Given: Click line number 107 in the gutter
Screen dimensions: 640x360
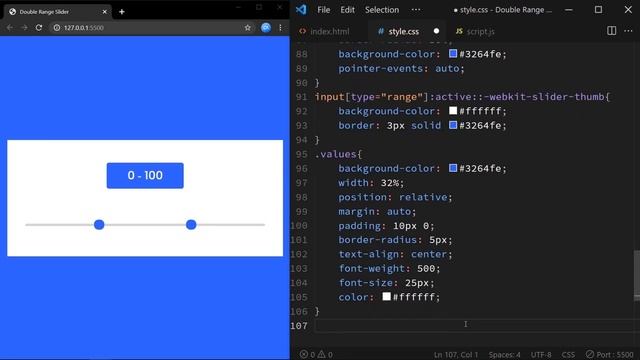Looking at the screenshot, I should tap(299, 326).
